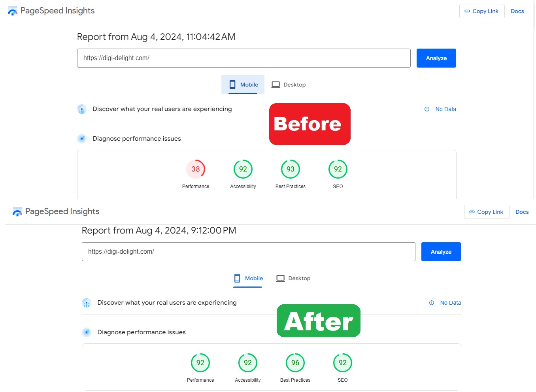Copy the link of the 9:12:00 PM report
The width and height of the screenshot is (536, 392).
[x=487, y=212]
